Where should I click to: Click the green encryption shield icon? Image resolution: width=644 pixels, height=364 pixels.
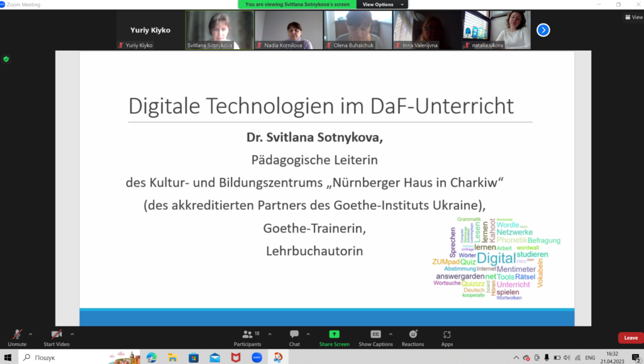[x=6, y=59]
